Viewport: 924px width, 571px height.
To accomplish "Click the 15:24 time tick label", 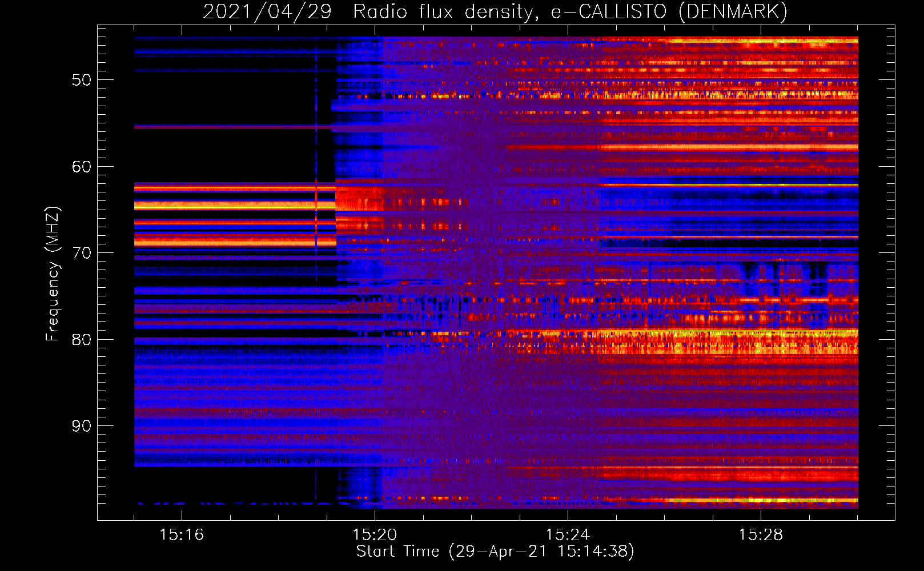I will (568, 535).
